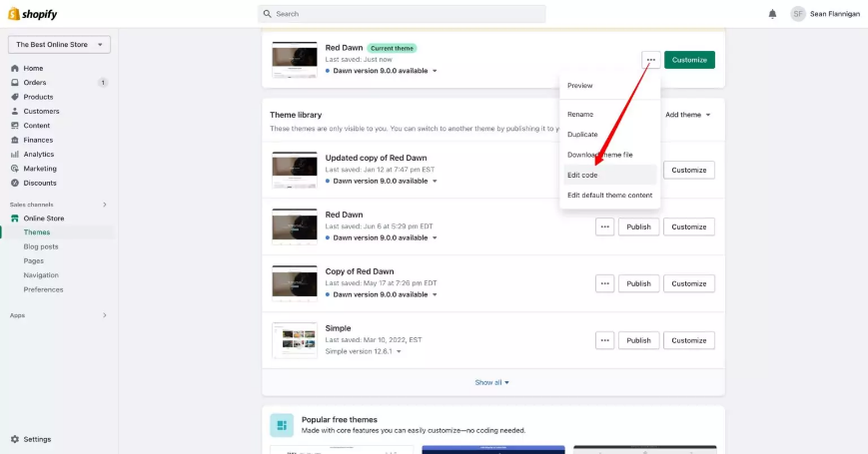The image size is (868, 454).
Task: Open the notifications bell
Action: (772, 14)
